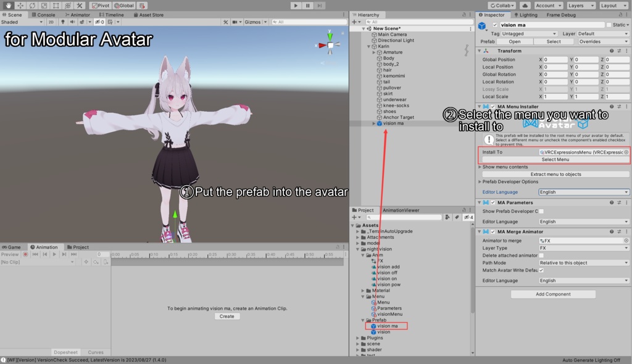Open help for MA Menu Installer
Screen dimensions: 632x364
612,106
